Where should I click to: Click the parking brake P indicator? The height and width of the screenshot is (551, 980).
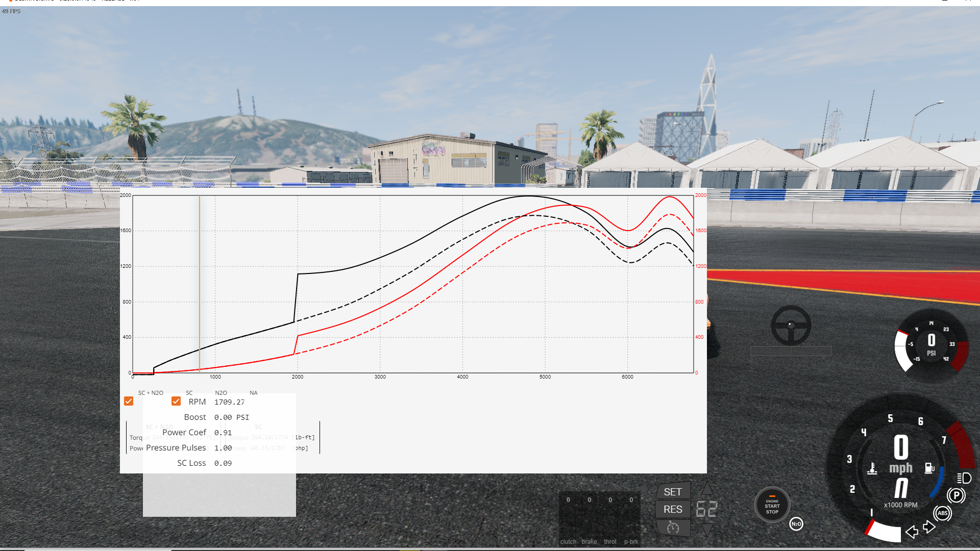pos(956,495)
